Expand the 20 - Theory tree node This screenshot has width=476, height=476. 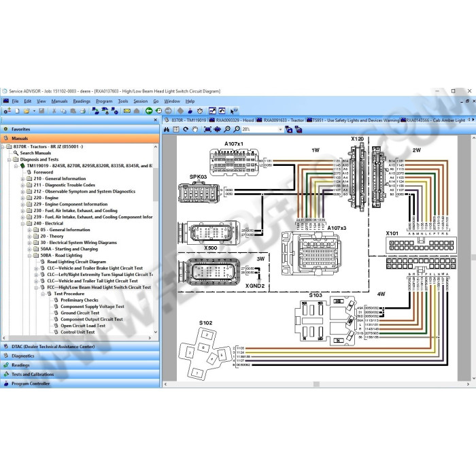point(29,237)
